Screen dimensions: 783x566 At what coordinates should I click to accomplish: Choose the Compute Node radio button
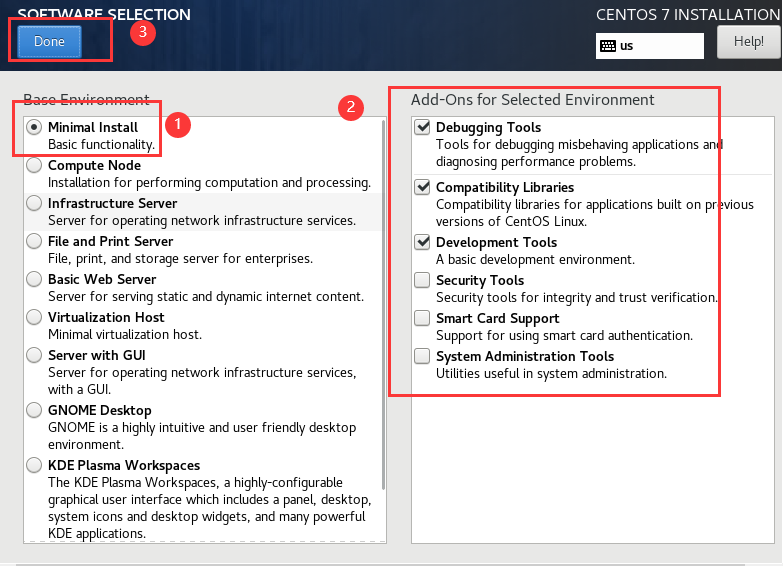(x=34, y=165)
